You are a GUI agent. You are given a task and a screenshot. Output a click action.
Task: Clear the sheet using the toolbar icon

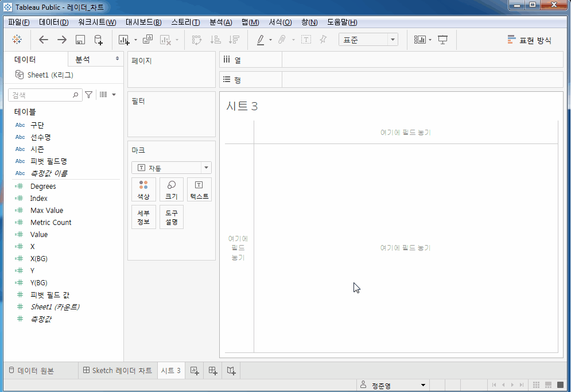point(165,40)
